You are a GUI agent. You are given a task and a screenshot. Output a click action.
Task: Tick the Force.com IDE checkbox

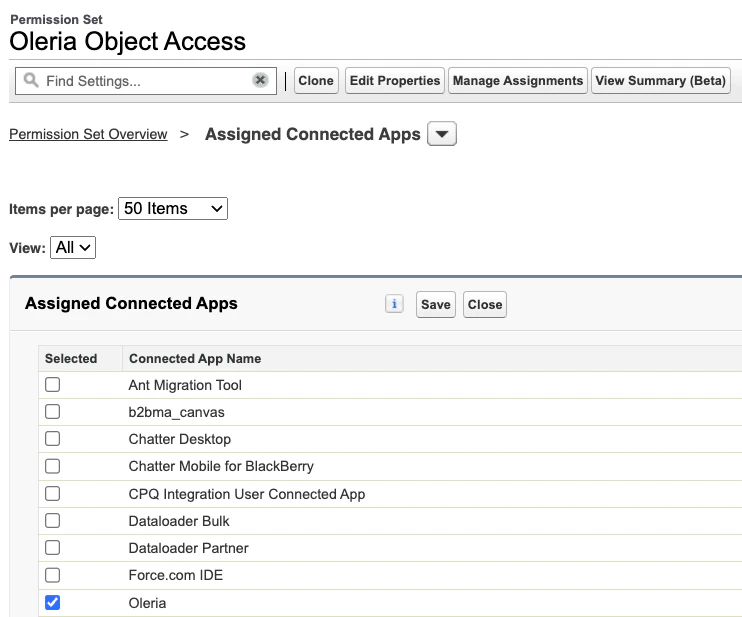[x=53, y=575]
